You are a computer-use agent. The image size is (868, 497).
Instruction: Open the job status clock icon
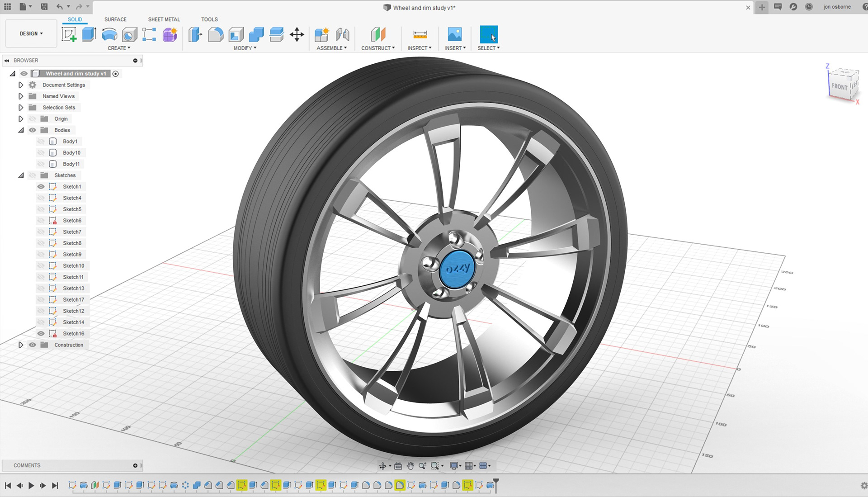click(809, 7)
